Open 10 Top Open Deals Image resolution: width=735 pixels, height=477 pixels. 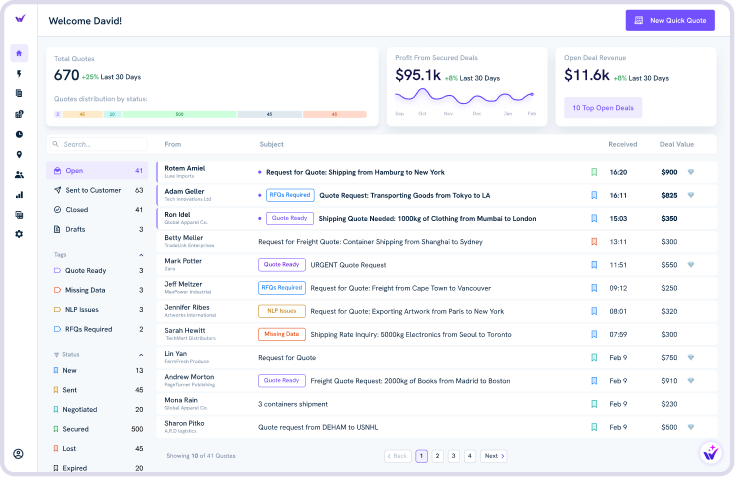coord(603,107)
